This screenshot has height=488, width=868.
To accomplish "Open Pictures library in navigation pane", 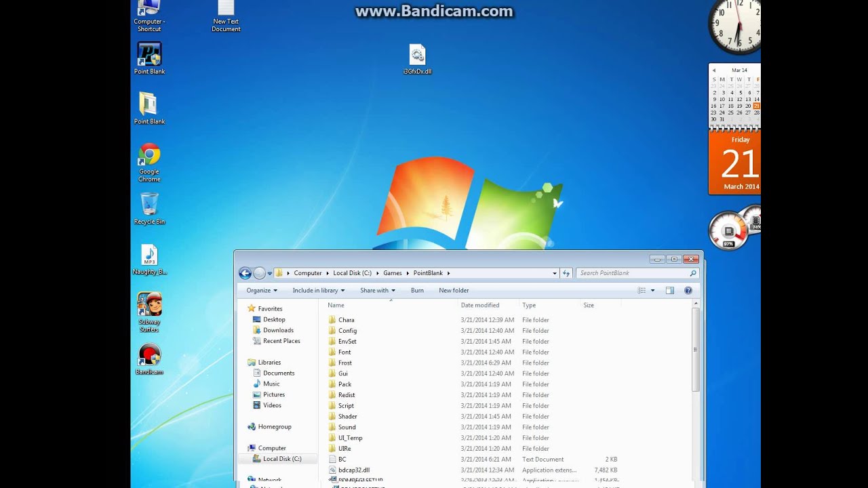I will pyautogui.click(x=274, y=394).
